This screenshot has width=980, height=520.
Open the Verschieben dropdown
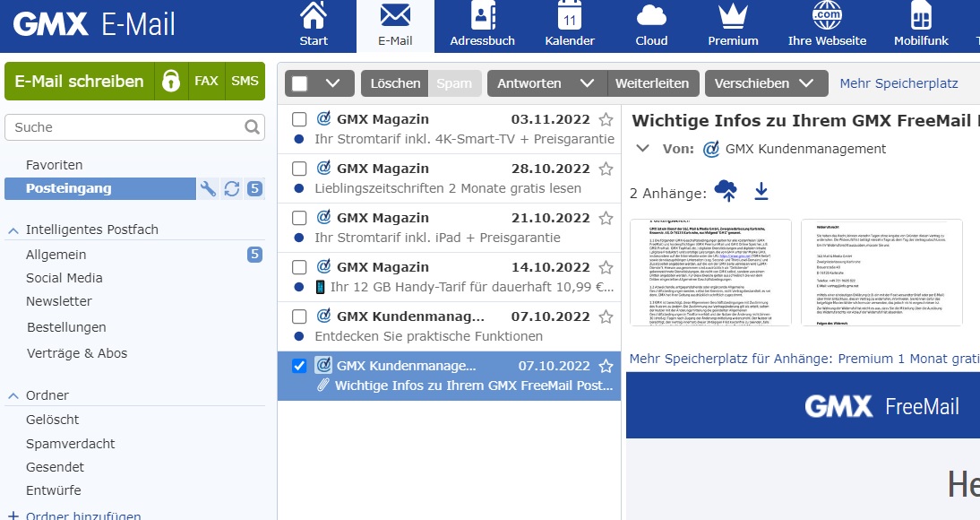click(x=766, y=83)
